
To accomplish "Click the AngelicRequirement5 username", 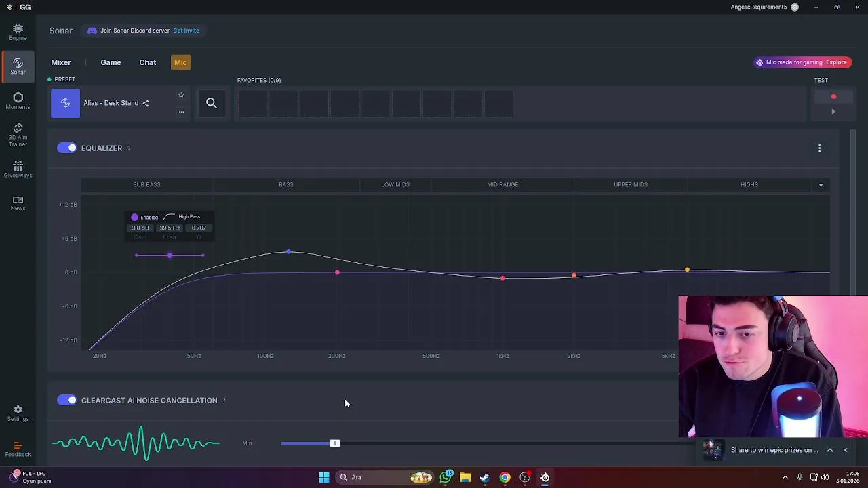I will tap(759, 7).
